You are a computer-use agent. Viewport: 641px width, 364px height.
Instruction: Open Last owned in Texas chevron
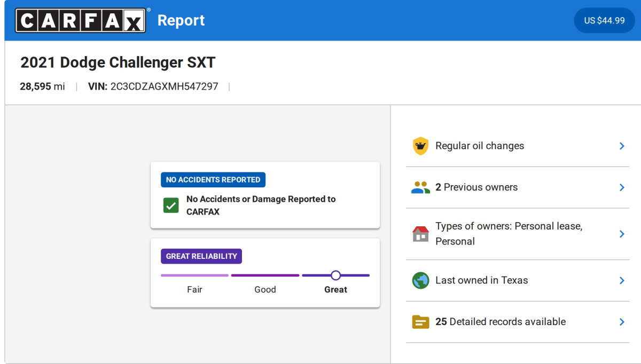(x=621, y=280)
